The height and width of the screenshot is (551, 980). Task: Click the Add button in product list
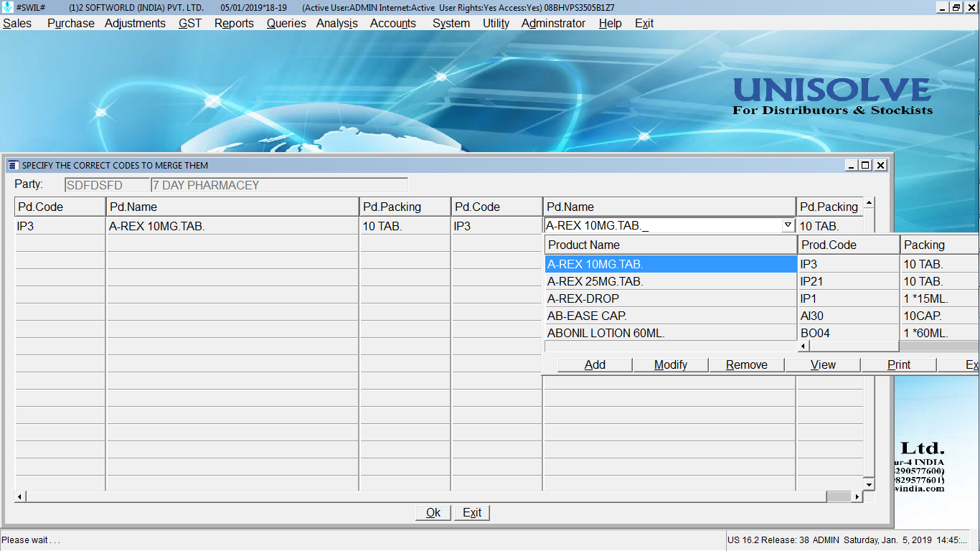pyautogui.click(x=595, y=364)
